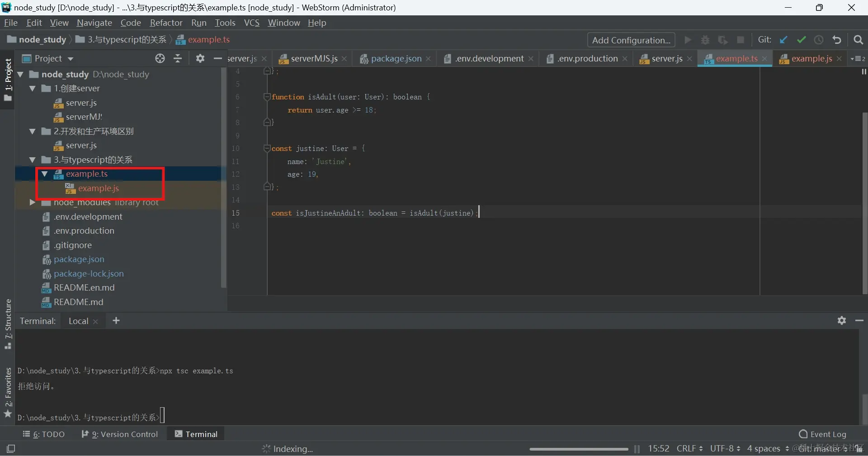
Task: Toggle the Structure tool window
Action: point(8,324)
